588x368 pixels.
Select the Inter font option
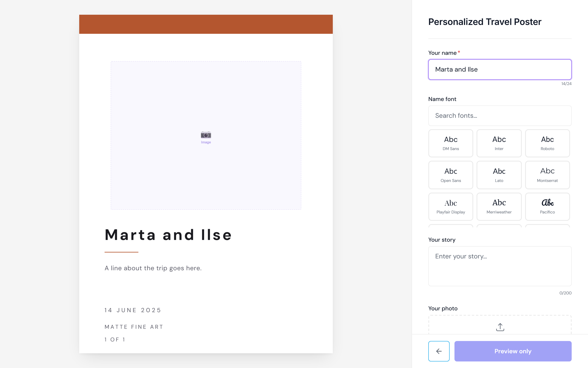coord(499,143)
